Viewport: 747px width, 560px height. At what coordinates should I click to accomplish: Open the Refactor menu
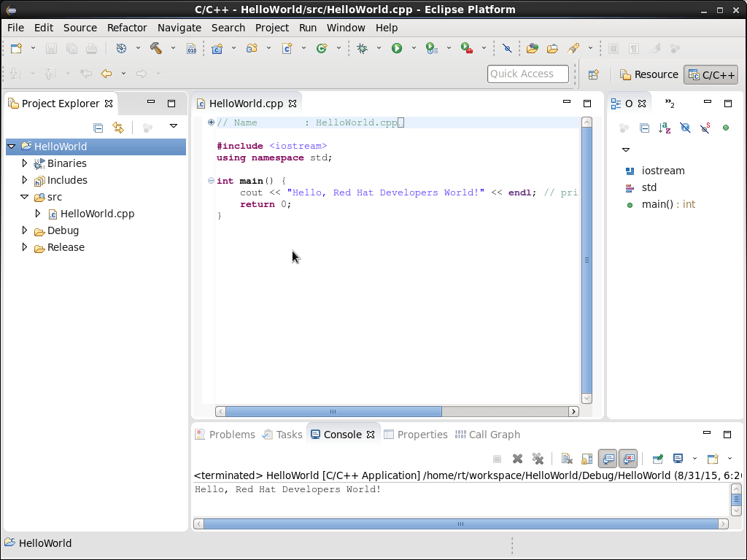[x=127, y=28]
